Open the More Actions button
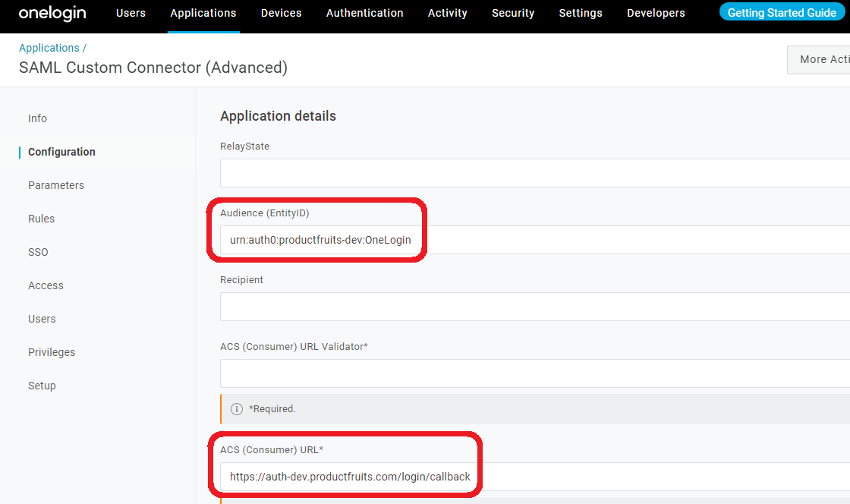850x504 pixels. coord(819,60)
